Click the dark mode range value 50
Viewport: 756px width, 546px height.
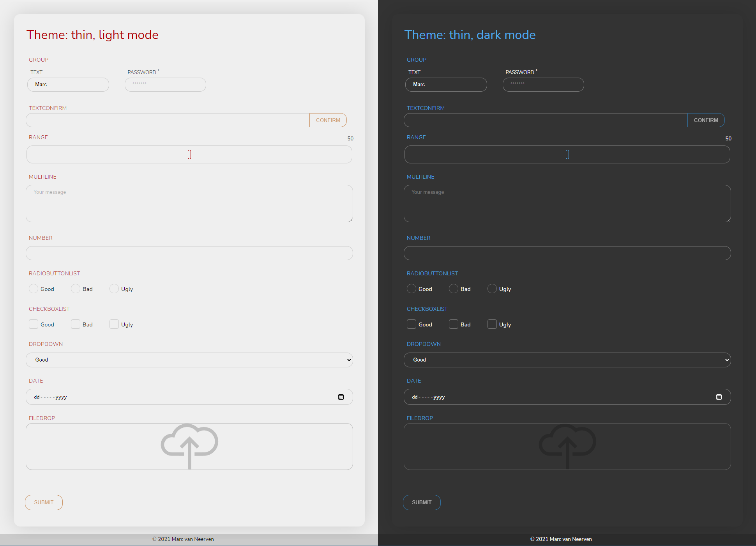pos(728,138)
